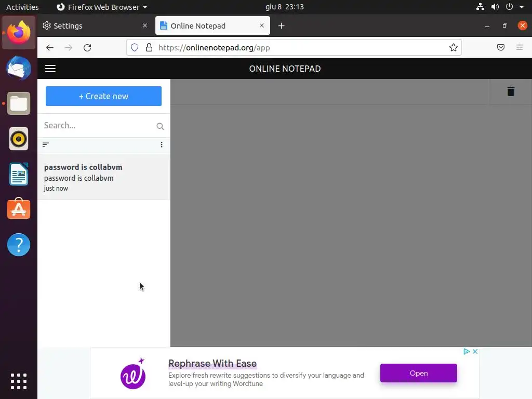Click the Rephrase With Ease ad headline
532x399 pixels.
212,363
